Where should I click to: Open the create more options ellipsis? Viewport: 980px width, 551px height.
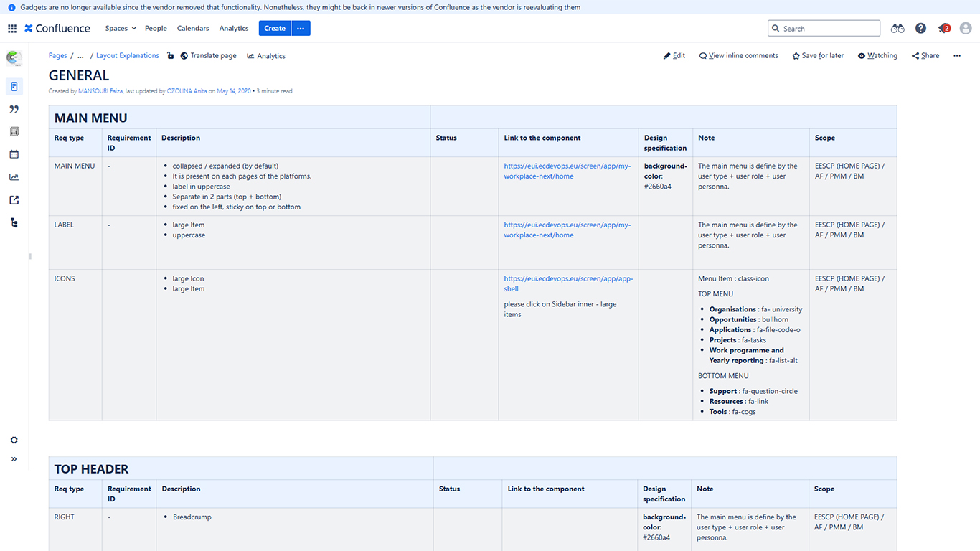pos(301,29)
